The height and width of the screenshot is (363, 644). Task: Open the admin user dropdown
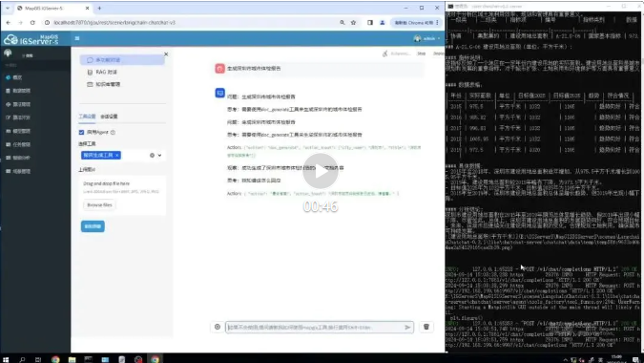[x=427, y=38]
